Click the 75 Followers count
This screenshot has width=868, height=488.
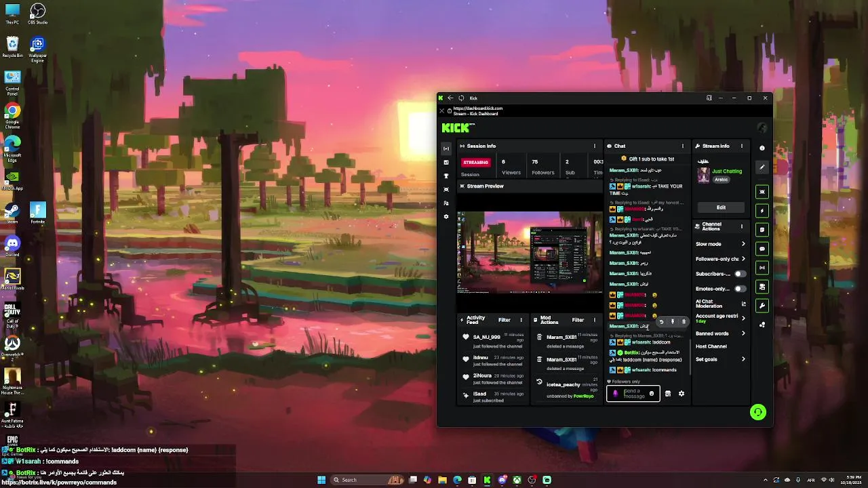(542, 167)
